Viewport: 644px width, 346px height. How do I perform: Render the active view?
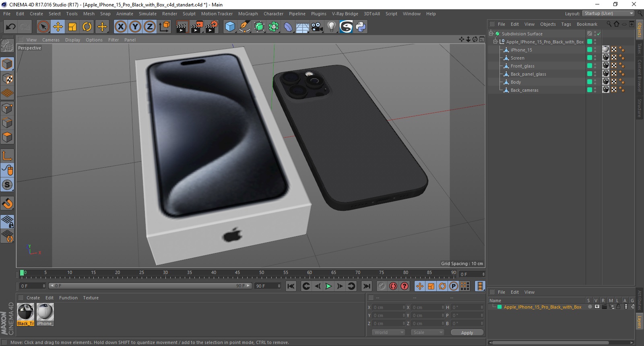tap(182, 27)
